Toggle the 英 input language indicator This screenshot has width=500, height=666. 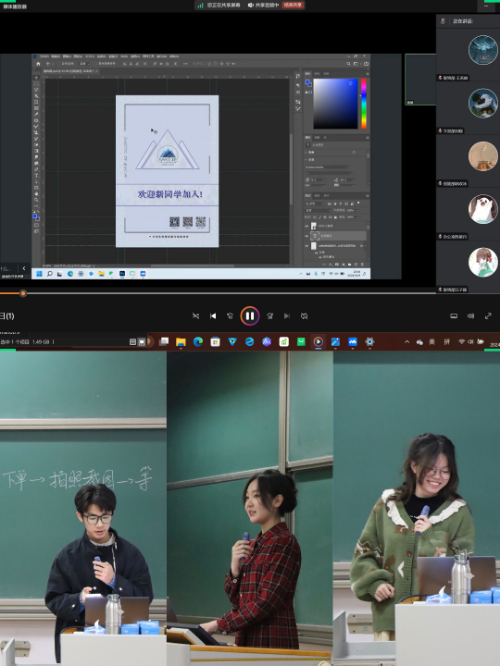[x=432, y=342]
